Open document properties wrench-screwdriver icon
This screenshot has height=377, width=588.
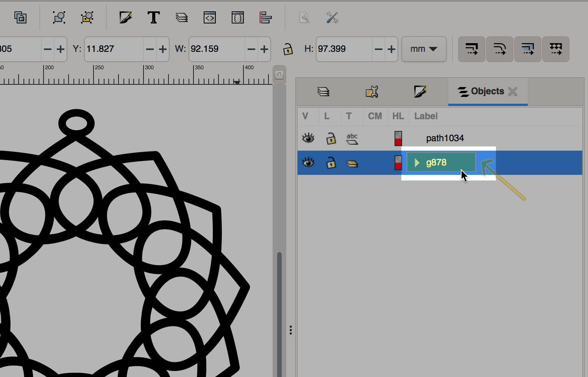pyautogui.click(x=332, y=18)
